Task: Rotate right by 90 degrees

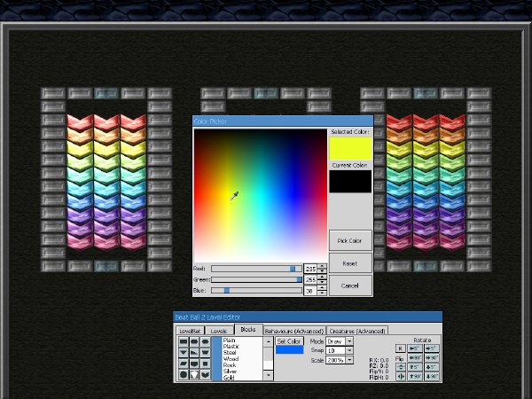Action: pyautogui.click(x=431, y=357)
